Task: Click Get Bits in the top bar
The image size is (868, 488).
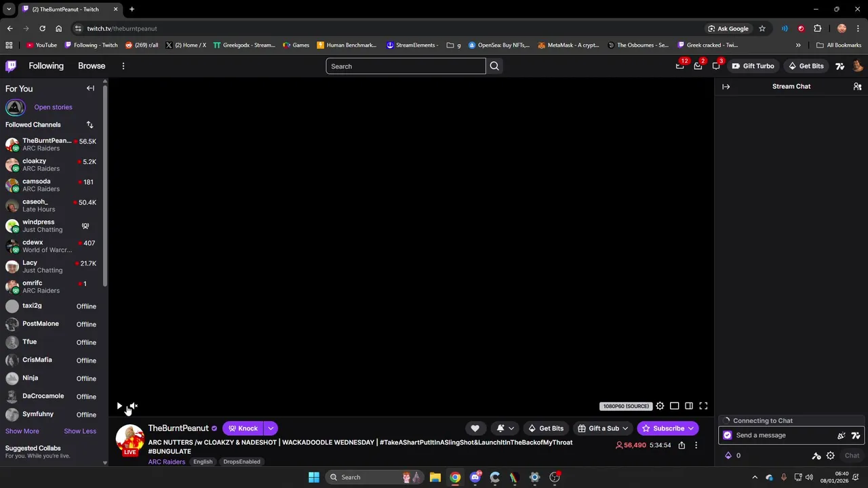Action: tap(806, 66)
